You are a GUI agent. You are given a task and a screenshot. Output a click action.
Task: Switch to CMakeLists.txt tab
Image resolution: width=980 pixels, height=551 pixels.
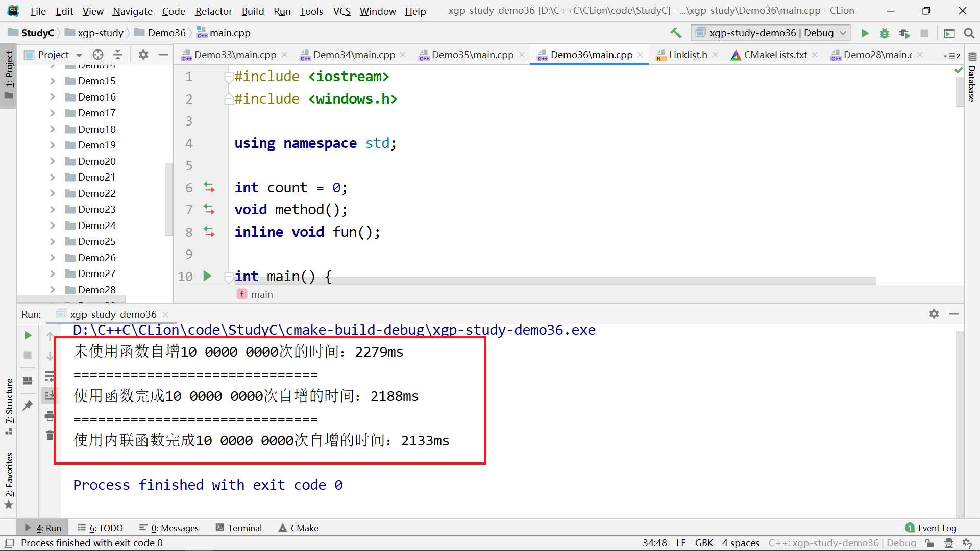775,55
